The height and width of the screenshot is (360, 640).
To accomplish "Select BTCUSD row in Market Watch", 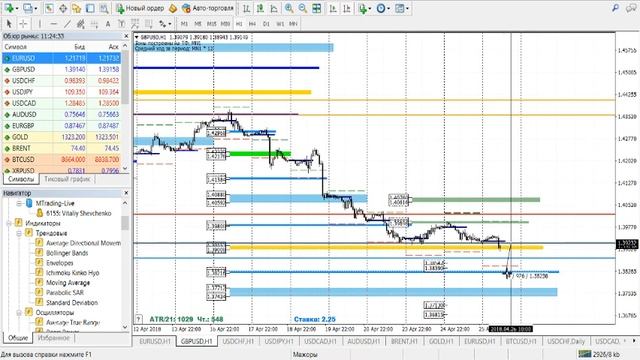I will 62,160.
